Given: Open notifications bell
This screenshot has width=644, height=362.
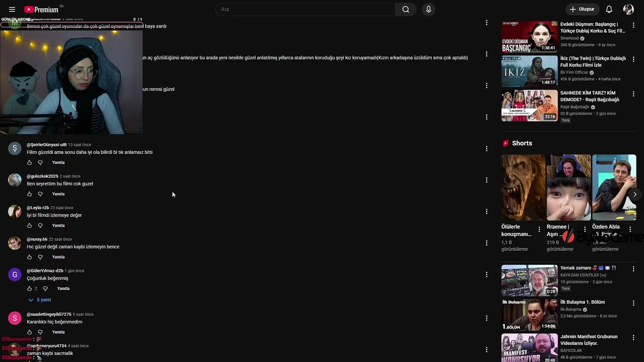Looking at the screenshot, I should click(x=609, y=10).
